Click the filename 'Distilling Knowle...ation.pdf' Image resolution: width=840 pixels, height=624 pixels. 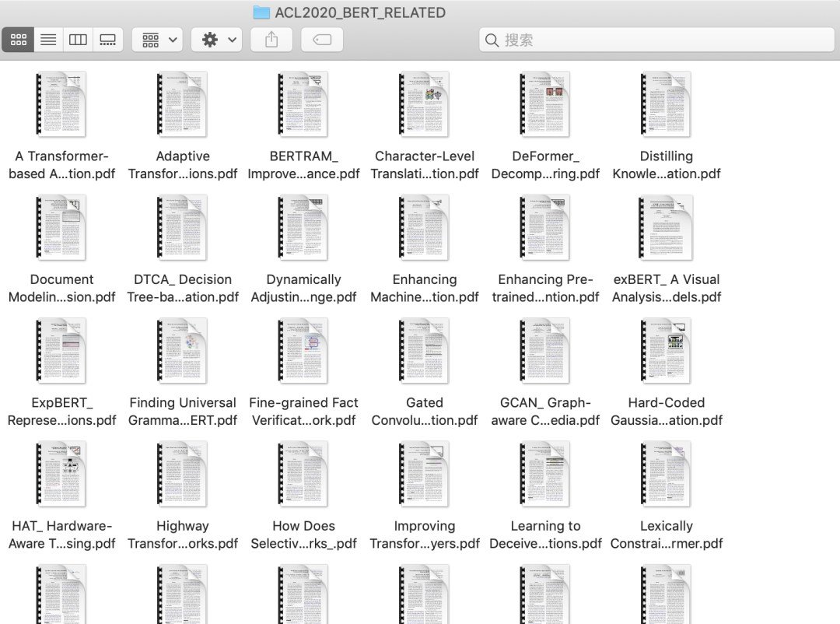(667, 165)
